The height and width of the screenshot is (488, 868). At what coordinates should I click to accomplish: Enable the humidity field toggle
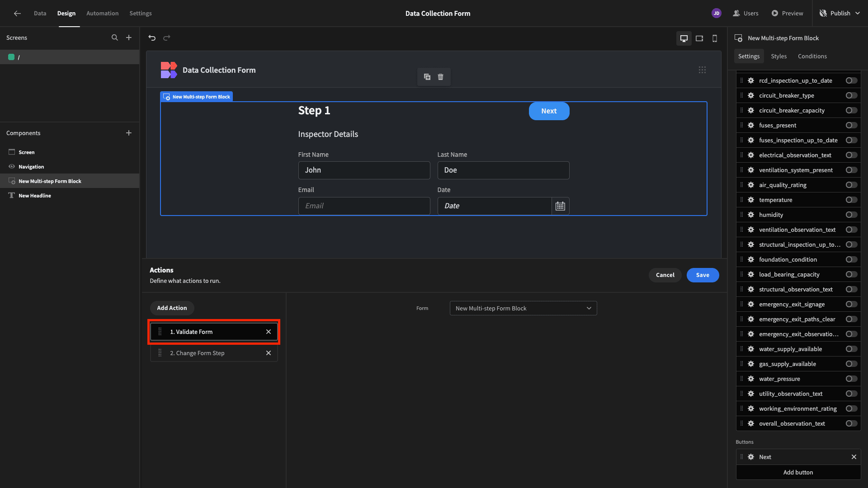click(x=851, y=215)
